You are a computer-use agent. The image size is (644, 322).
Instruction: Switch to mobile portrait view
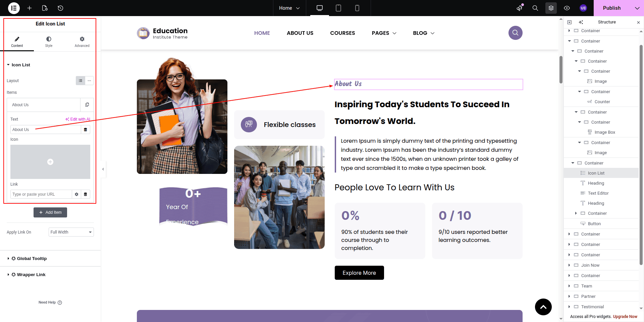pyautogui.click(x=357, y=8)
